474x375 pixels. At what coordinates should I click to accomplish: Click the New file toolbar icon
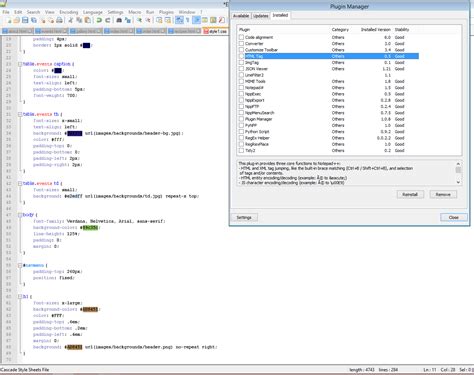coord(9,20)
